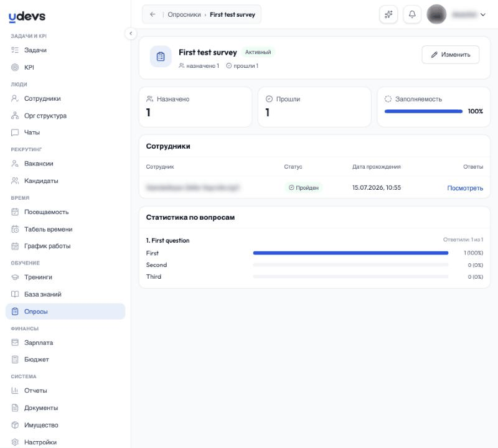
Task: Click the Кандидаты sidebar icon
Action: (x=15, y=180)
